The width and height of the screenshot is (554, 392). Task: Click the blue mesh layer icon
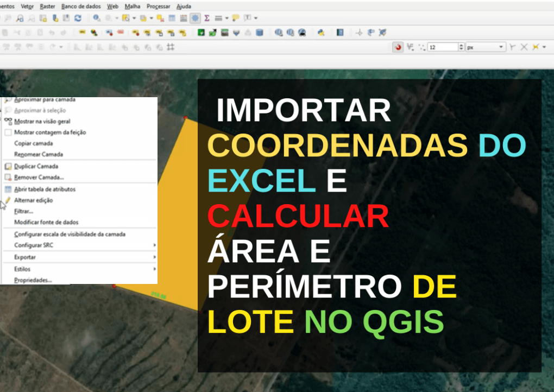pos(236,33)
